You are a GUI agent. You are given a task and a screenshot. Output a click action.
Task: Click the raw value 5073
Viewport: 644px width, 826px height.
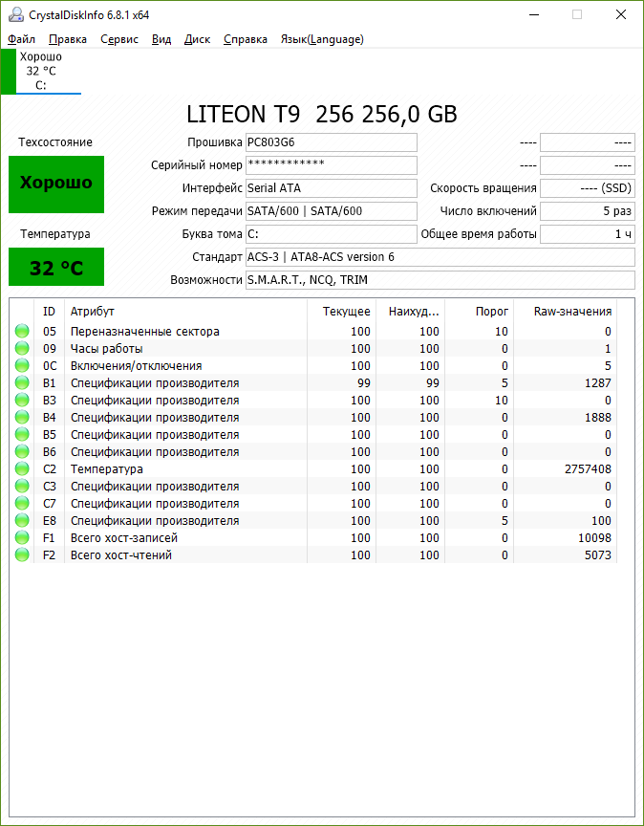(x=598, y=555)
